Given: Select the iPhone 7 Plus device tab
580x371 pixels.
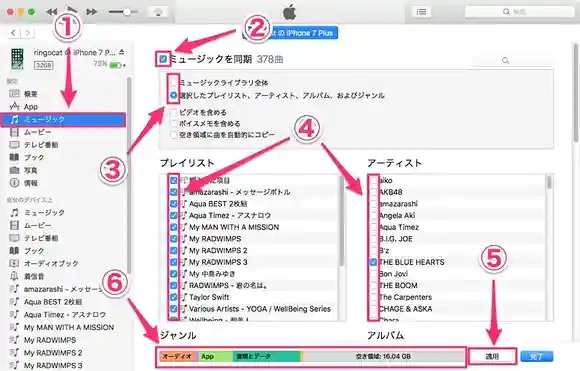Looking at the screenshot, I should [x=290, y=33].
